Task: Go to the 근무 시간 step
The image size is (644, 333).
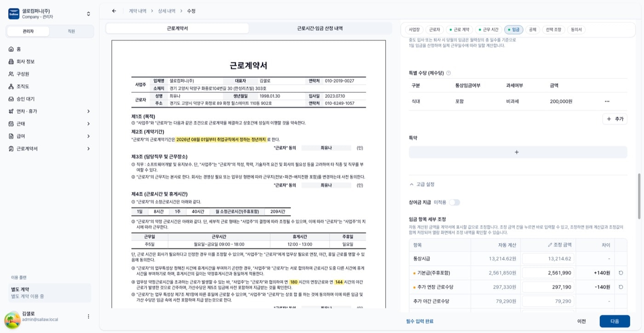Action: pos(488,29)
